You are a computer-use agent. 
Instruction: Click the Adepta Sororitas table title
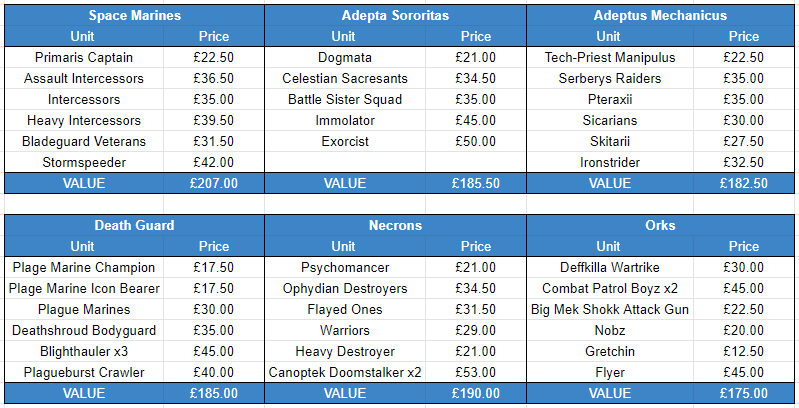click(x=395, y=16)
